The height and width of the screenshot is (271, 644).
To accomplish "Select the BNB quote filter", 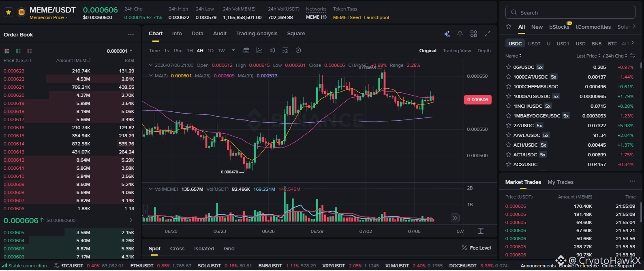I will (597, 44).
